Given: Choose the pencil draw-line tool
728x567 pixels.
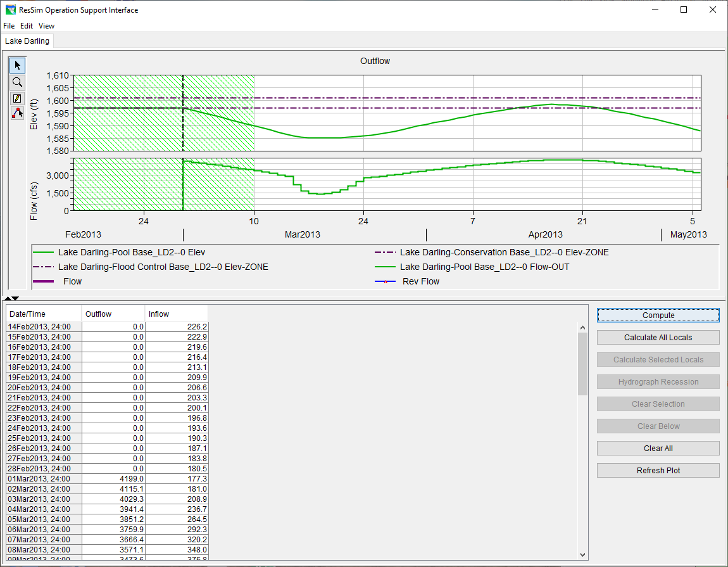Looking at the screenshot, I should tap(18, 98).
